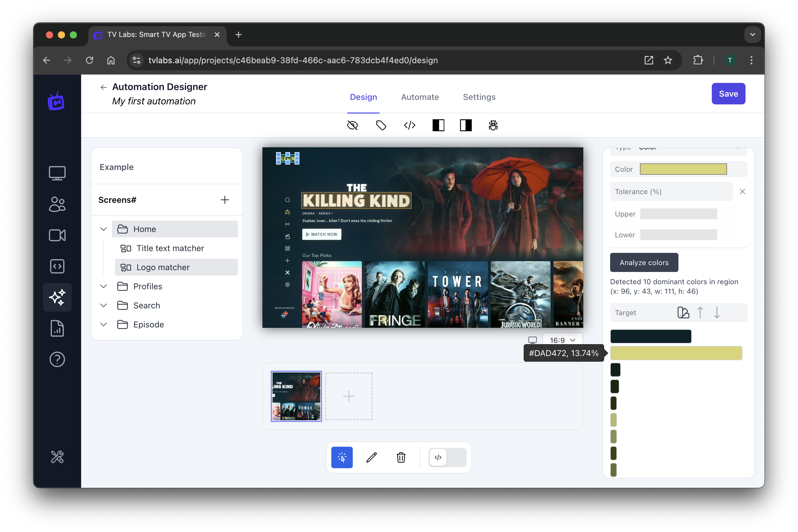Expand the Search folder chevron
Viewport: 798px width, 532px height.
pos(103,305)
